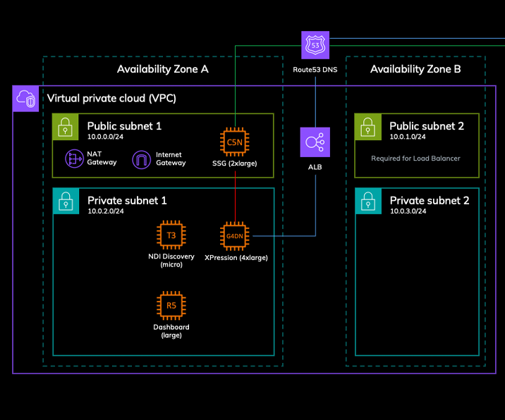Select the Availability Zone B heading

(x=415, y=69)
